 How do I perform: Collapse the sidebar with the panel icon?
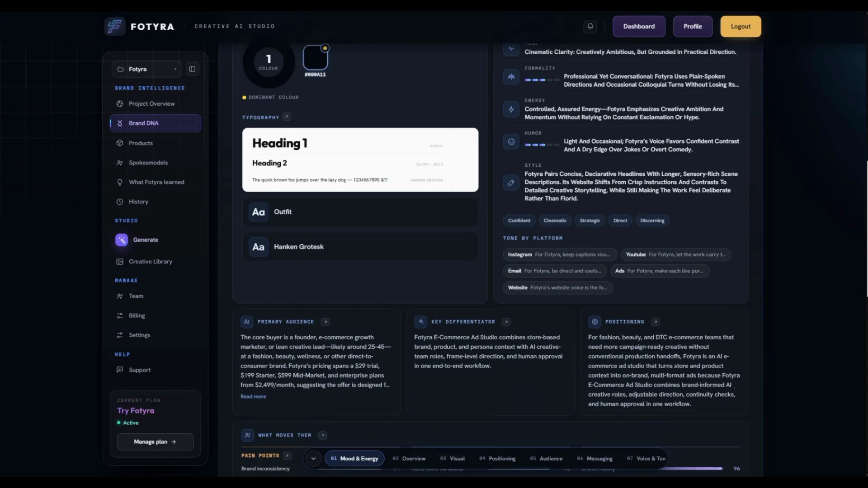click(192, 69)
